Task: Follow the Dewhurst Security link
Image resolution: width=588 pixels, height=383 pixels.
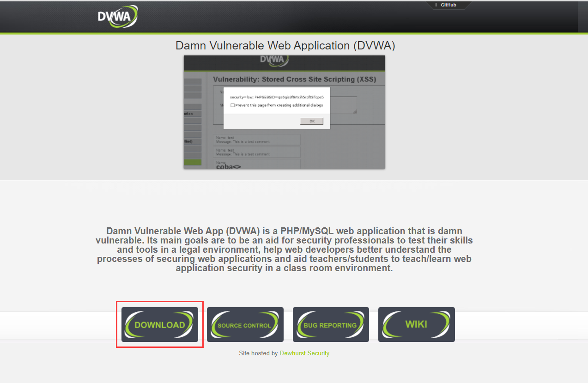Action: [x=304, y=353]
